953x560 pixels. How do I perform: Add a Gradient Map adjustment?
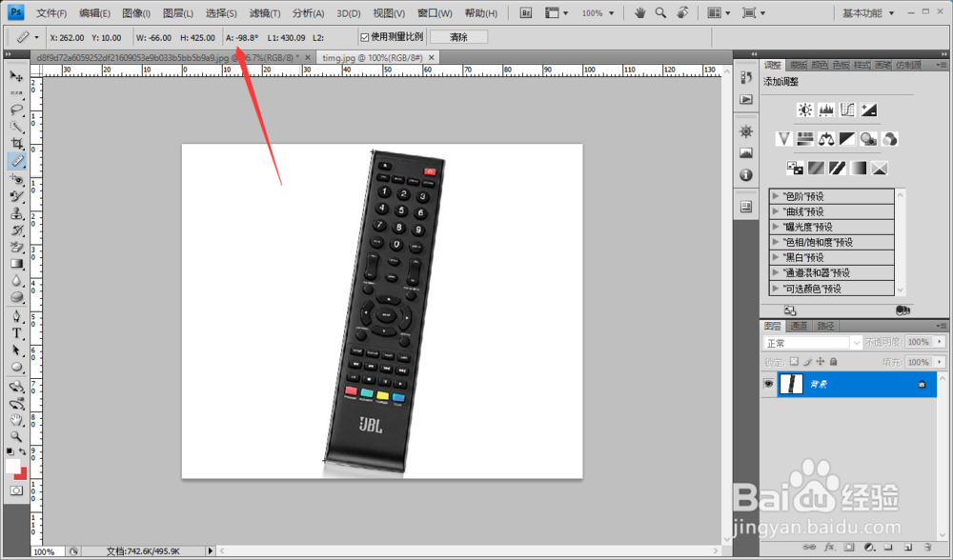click(859, 168)
